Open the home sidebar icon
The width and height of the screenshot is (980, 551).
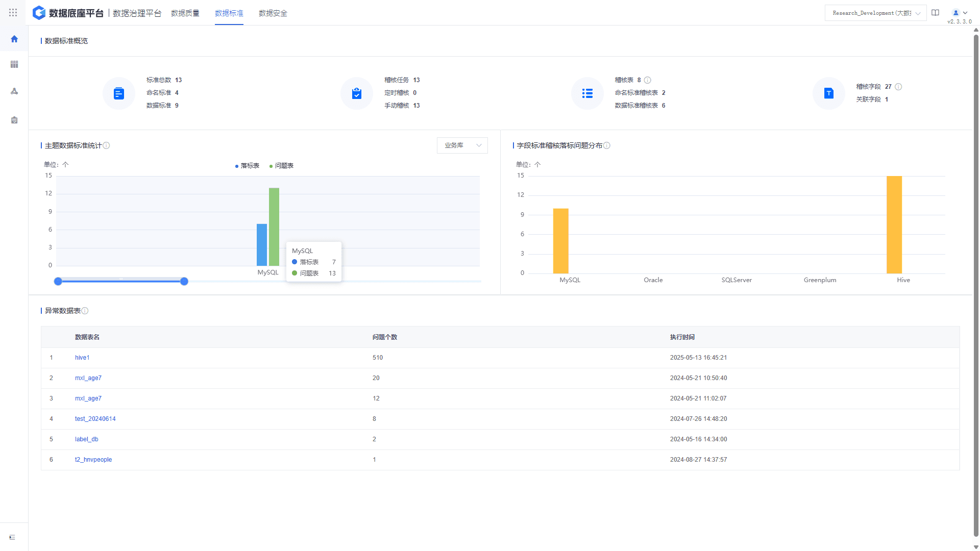click(x=14, y=39)
